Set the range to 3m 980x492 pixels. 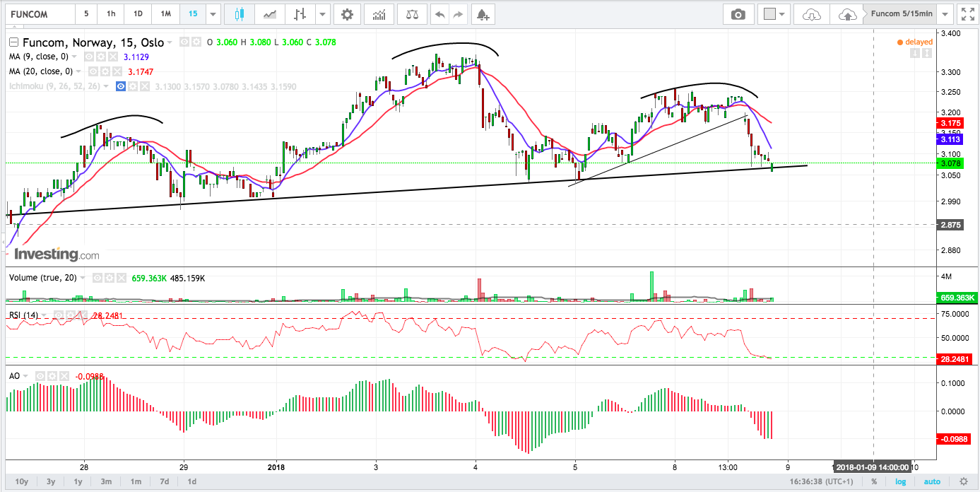click(106, 481)
